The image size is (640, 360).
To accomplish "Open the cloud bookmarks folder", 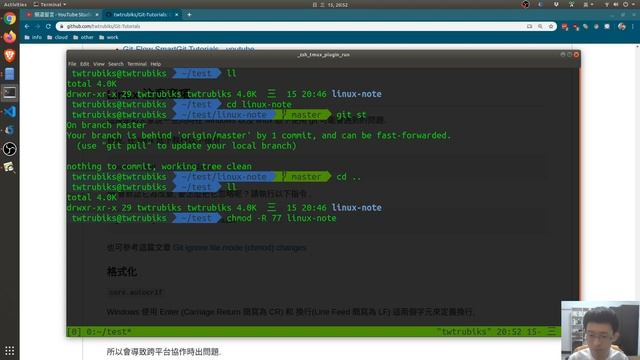I will [57, 37].
